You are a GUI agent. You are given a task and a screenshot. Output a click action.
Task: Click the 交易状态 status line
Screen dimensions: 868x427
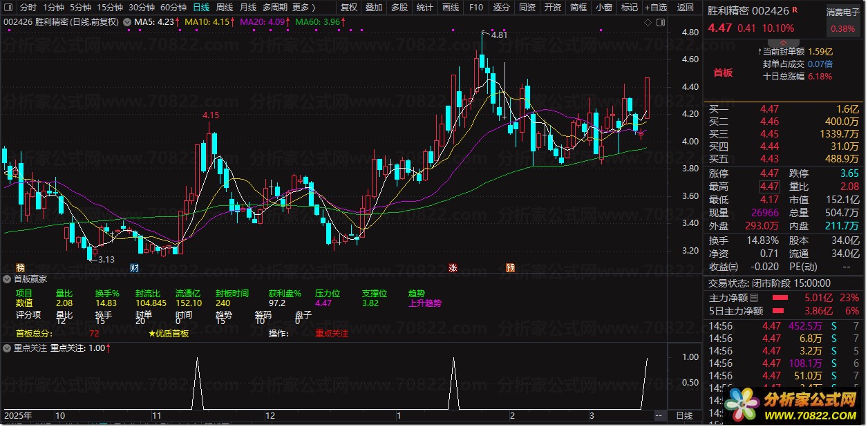[x=770, y=283]
